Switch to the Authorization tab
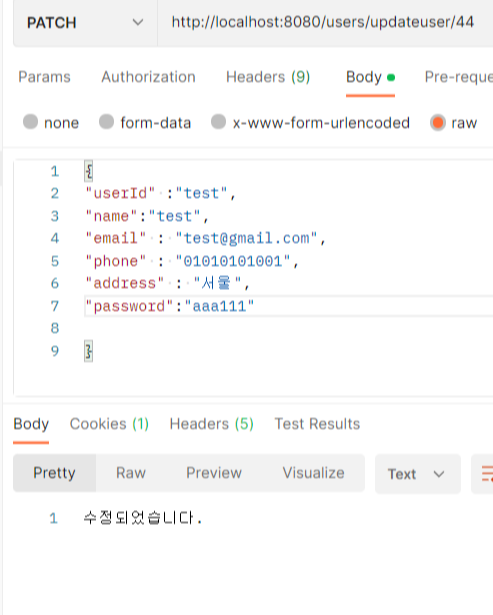This screenshot has height=615, width=493. (x=148, y=77)
